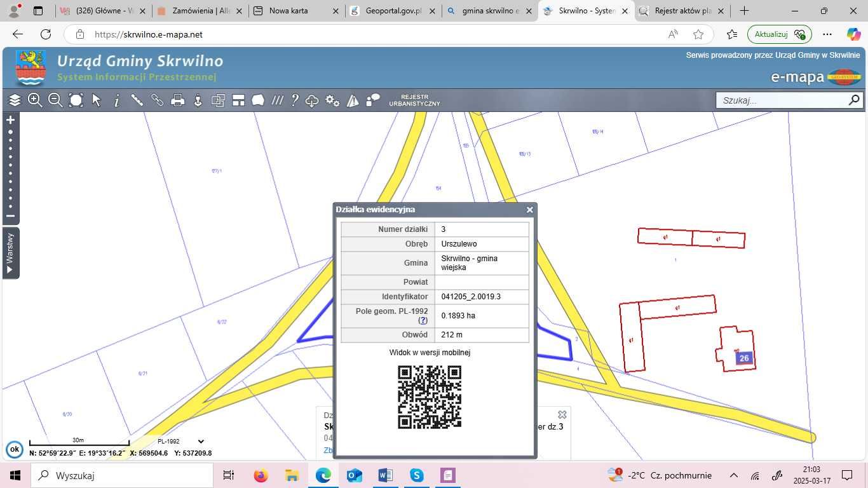Screen dimensions: 868x488
Task: Go back with the browser back arrow
Action: pyautogui.click(x=18, y=34)
